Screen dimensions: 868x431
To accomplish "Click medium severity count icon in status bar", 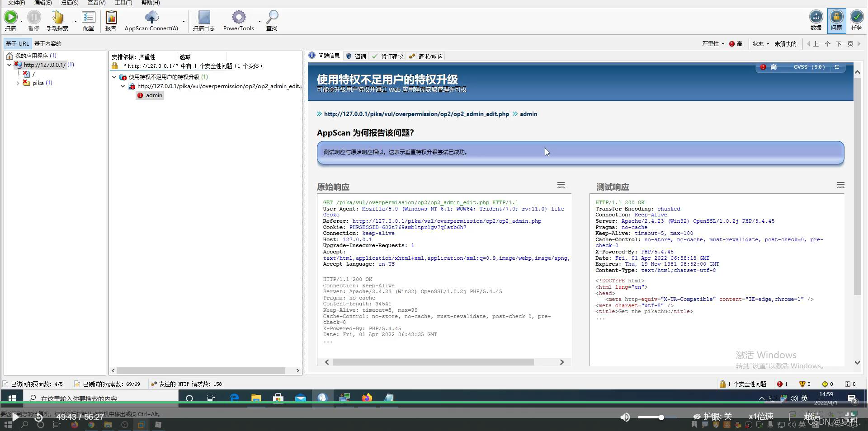I will point(802,384).
